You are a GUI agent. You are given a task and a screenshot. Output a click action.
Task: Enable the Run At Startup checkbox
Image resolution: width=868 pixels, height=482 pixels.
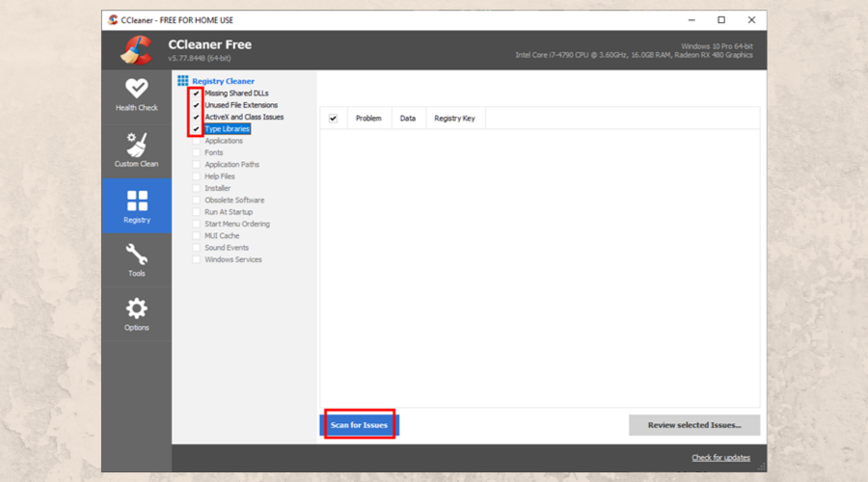click(x=197, y=212)
